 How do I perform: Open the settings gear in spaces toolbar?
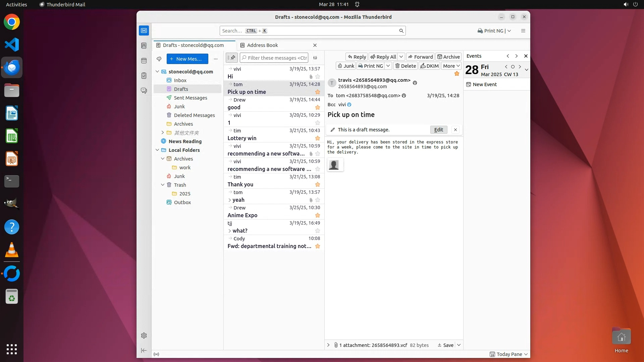pyautogui.click(x=144, y=336)
